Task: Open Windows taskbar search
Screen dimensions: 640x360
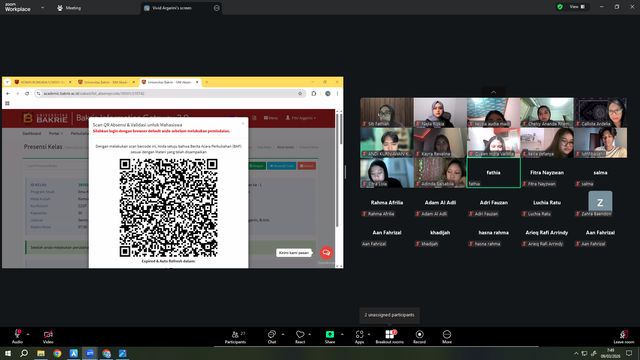Action: coord(24,353)
